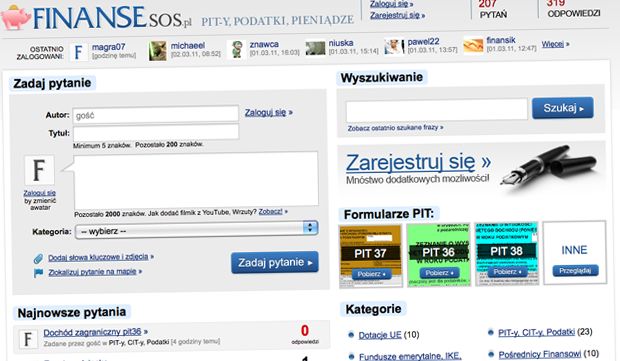Open the PIT 38 form thumbnail
This screenshot has height=361, width=620.
(507, 253)
